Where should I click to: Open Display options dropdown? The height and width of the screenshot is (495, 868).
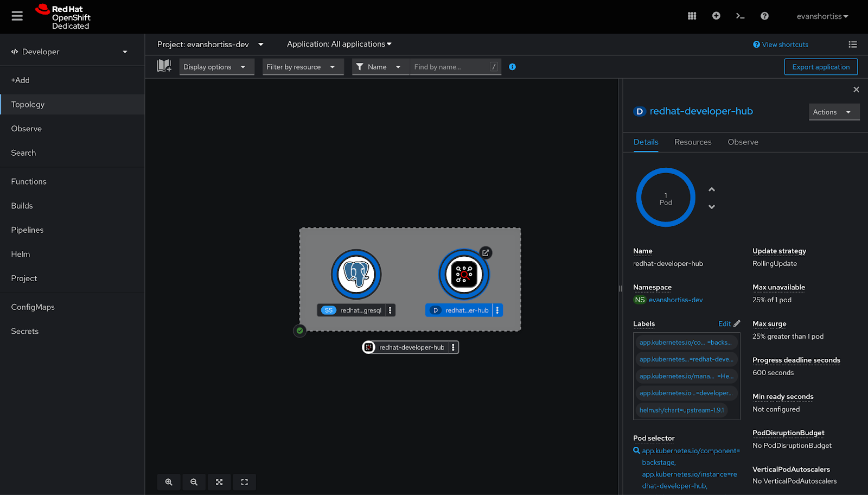click(x=216, y=67)
